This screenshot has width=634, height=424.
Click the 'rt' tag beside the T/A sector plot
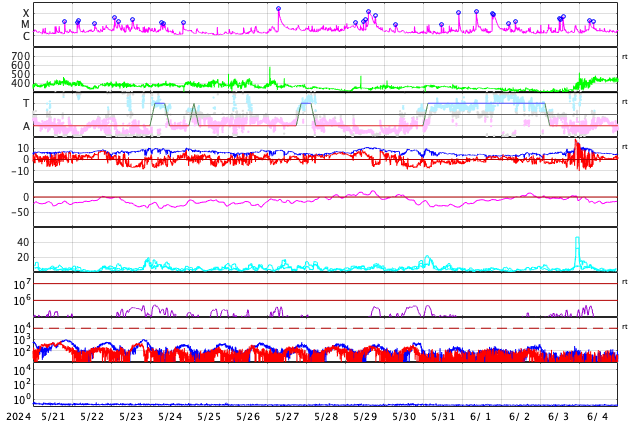(x=625, y=102)
